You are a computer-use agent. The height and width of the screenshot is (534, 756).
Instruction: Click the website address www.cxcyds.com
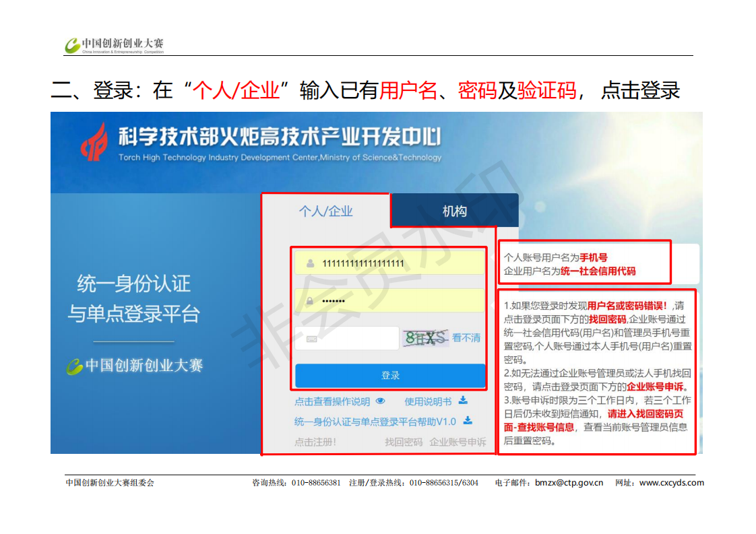tap(672, 482)
